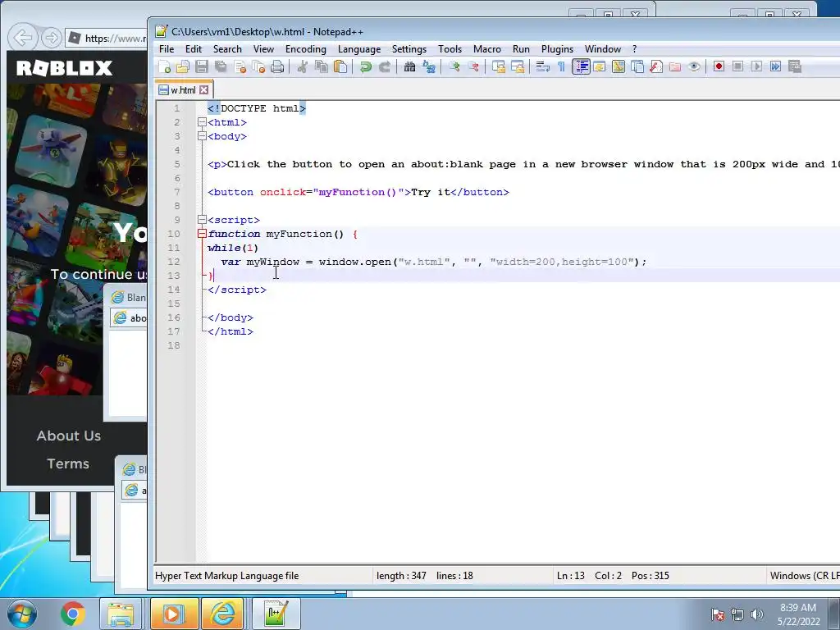The height and width of the screenshot is (630, 840).
Task: Toggle synchronized horizontal scrolling
Action: (518, 67)
